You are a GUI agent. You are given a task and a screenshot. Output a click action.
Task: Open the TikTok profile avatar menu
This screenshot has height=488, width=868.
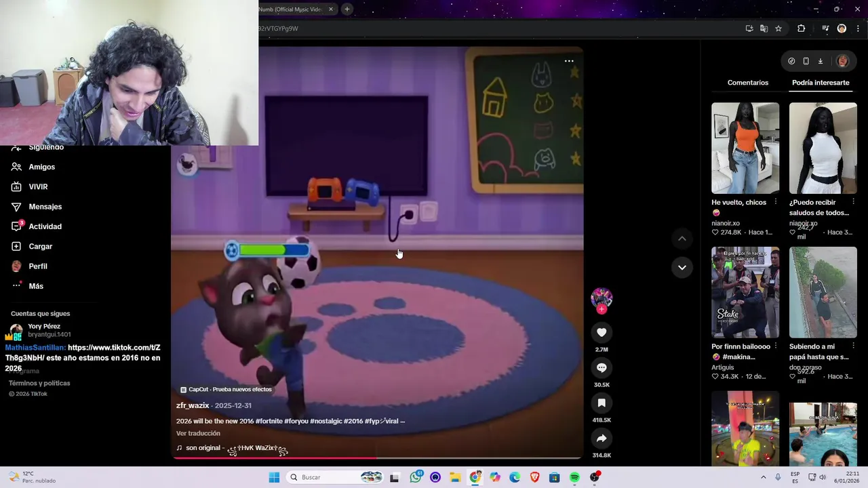pyautogui.click(x=843, y=61)
